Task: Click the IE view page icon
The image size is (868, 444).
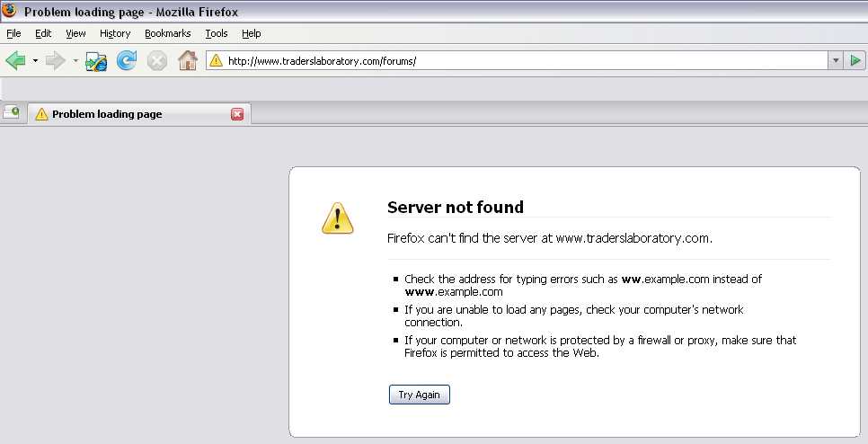Action: [96, 61]
